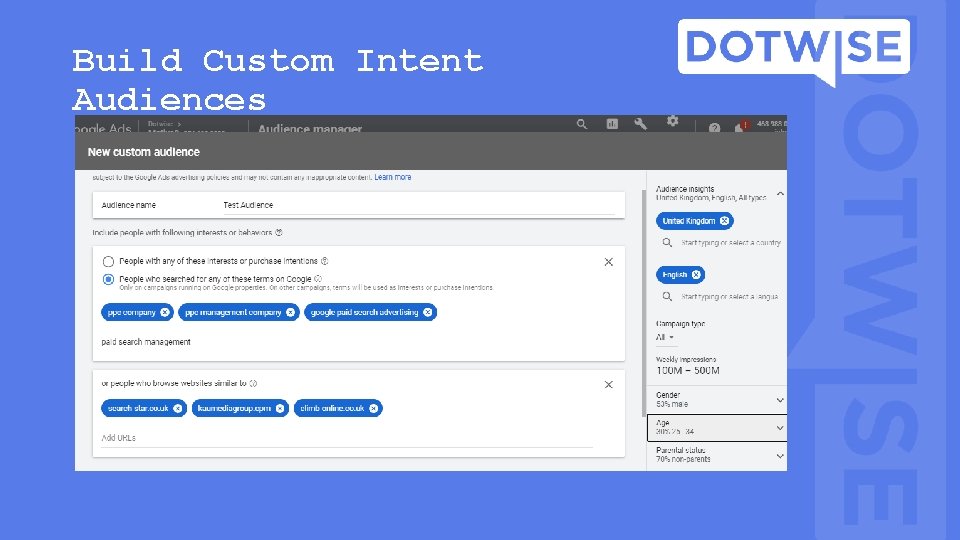
Task: Click the 'kaumediagroup.com' chip label
Action: click(234, 408)
